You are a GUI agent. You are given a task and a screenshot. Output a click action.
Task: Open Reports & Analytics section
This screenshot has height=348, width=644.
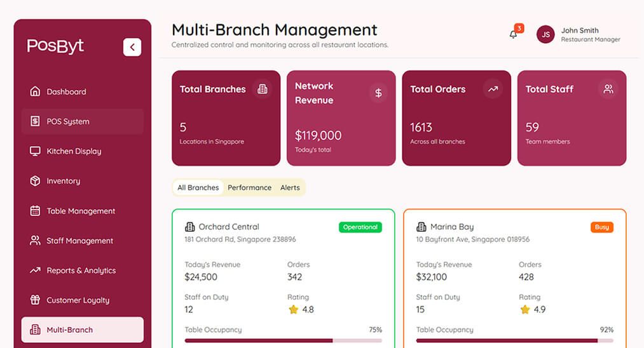point(81,271)
